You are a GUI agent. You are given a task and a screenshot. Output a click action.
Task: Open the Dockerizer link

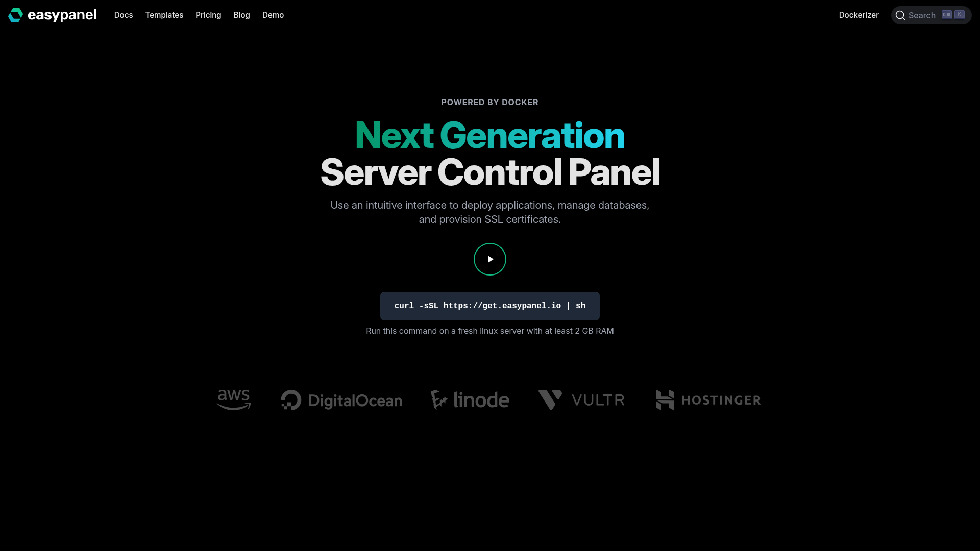click(x=859, y=15)
